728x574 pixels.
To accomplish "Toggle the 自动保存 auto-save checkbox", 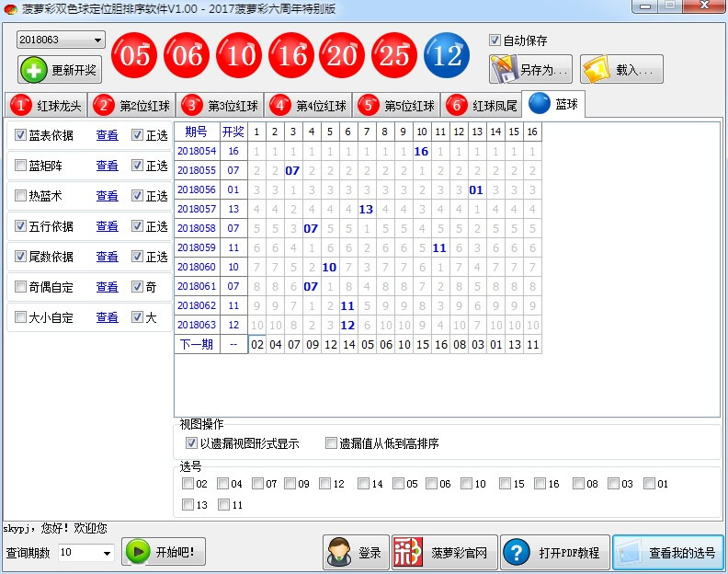I will [x=495, y=40].
